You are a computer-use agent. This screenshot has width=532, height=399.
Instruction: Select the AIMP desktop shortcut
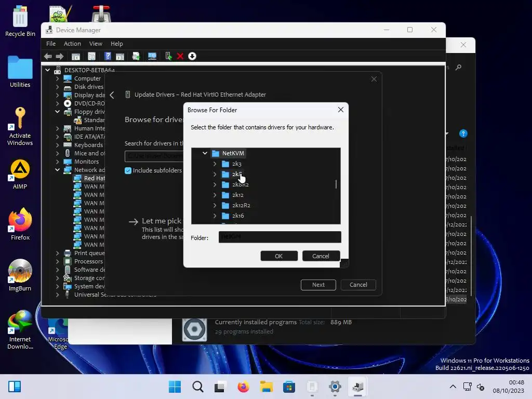(20, 175)
